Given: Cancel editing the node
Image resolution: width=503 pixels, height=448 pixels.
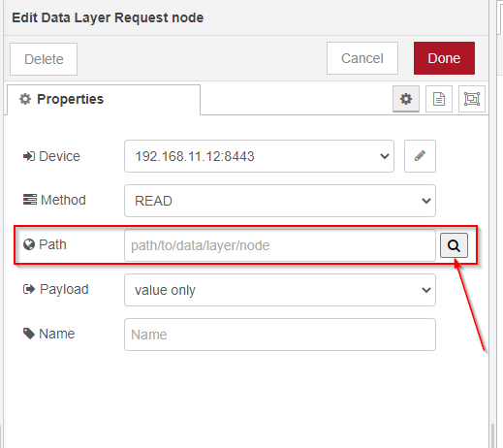Looking at the screenshot, I should 362,58.
